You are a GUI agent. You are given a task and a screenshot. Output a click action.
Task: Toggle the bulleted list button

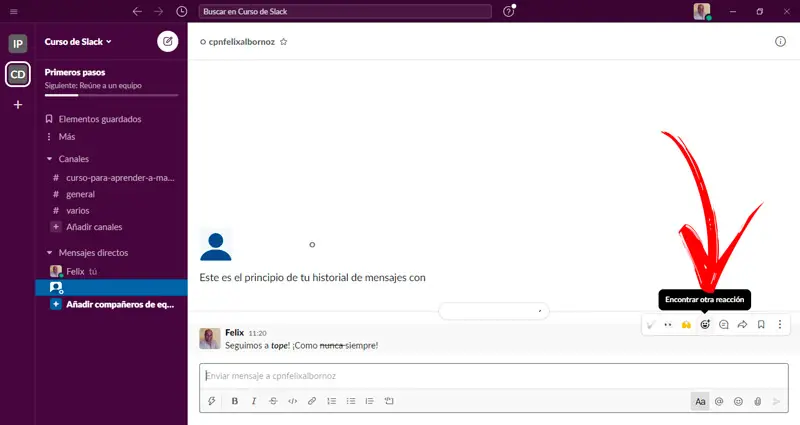click(x=351, y=401)
